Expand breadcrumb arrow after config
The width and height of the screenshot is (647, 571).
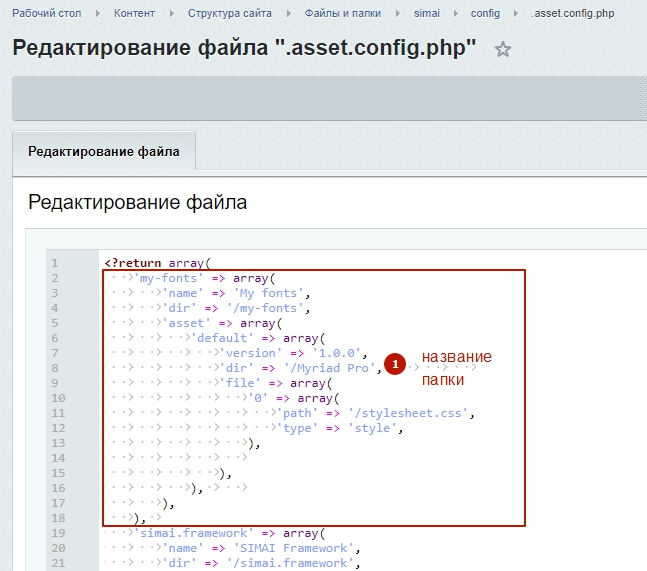tap(517, 14)
